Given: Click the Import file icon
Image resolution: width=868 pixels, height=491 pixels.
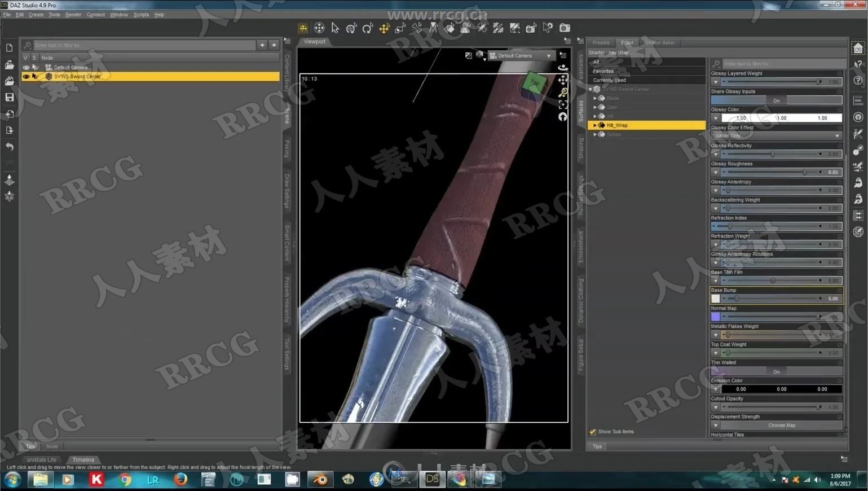Looking at the screenshot, I should tap(10, 113).
